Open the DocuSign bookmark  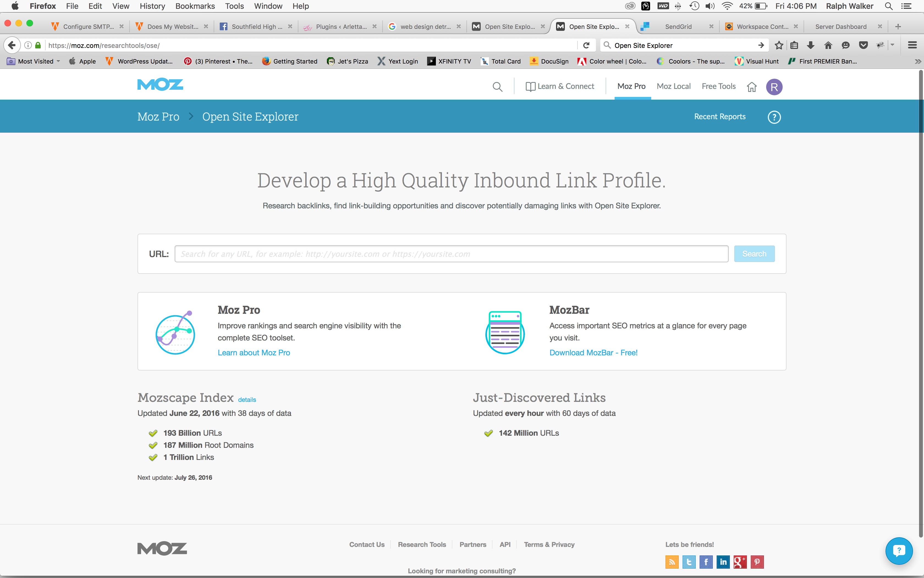point(549,61)
